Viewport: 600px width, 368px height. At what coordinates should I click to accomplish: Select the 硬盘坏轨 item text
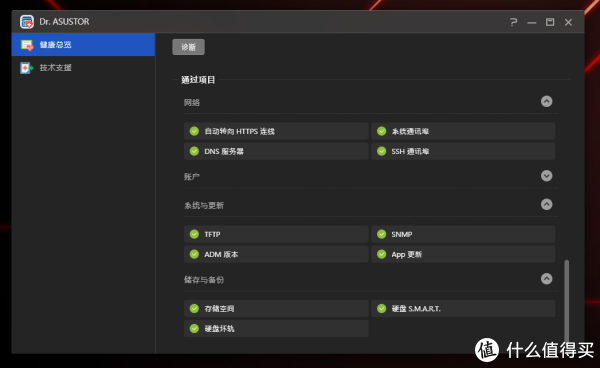click(x=219, y=329)
